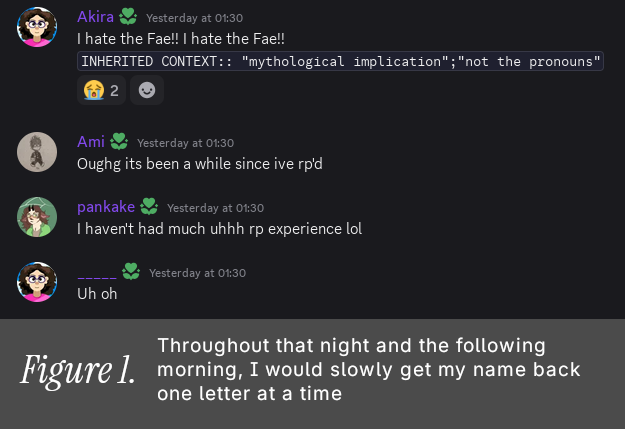Click the INHERITED CONTEXT code block
Screen dimensions: 625x429
click(340, 62)
